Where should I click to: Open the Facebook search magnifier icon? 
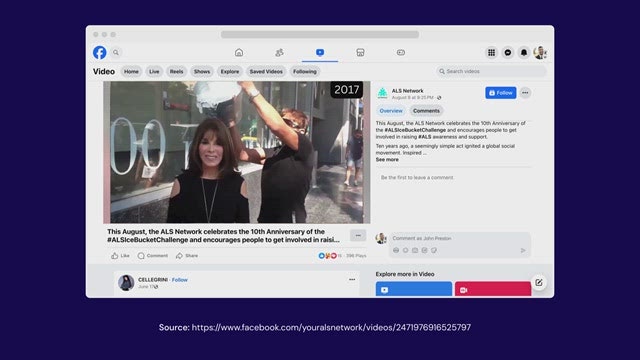click(116, 52)
